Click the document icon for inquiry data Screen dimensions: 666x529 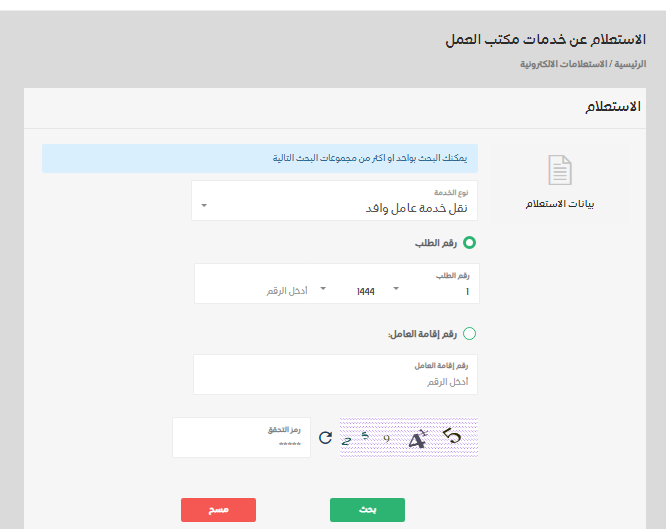(560, 170)
